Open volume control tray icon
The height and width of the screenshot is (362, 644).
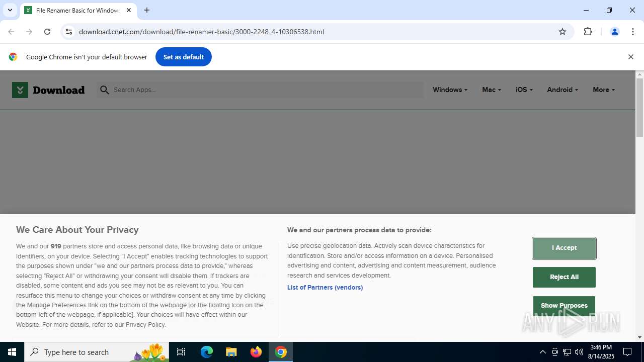click(x=579, y=352)
